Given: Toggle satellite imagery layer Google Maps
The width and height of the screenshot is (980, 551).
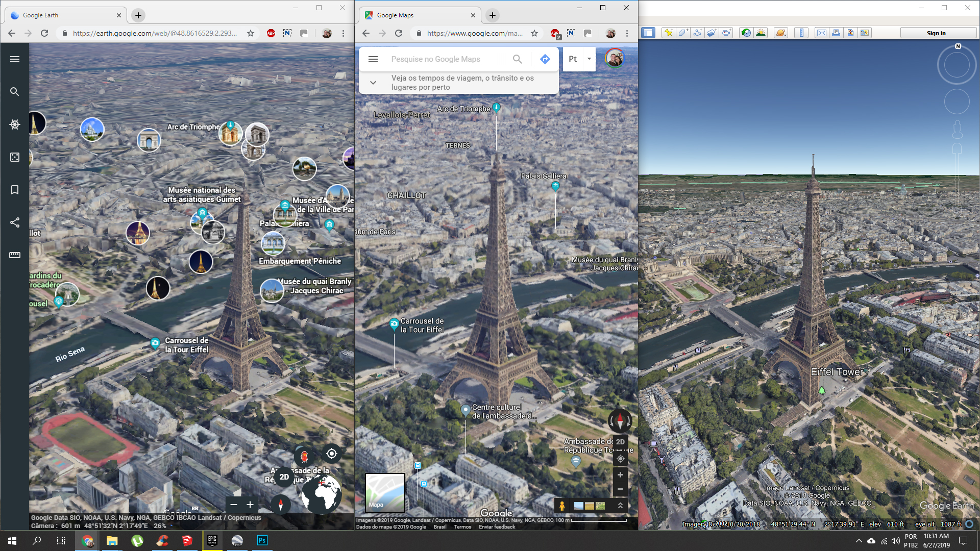Looking at the screenshot, I should pyautogui.click(x=385, y=492).
